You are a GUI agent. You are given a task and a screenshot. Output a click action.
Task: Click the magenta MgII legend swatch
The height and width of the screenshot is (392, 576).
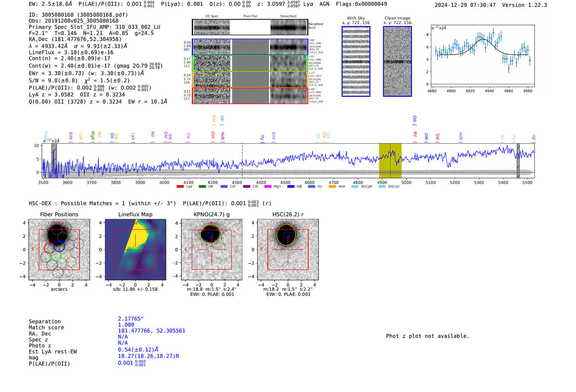267,187
